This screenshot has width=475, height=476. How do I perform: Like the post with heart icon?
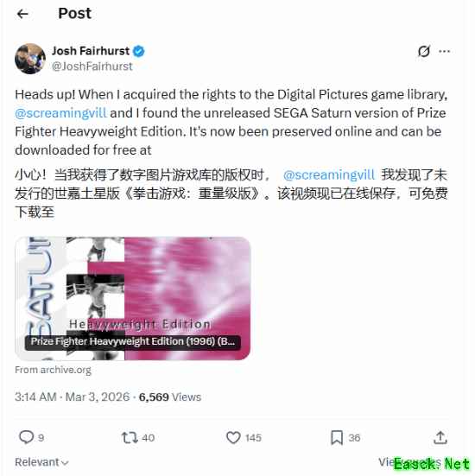[233, 438]
